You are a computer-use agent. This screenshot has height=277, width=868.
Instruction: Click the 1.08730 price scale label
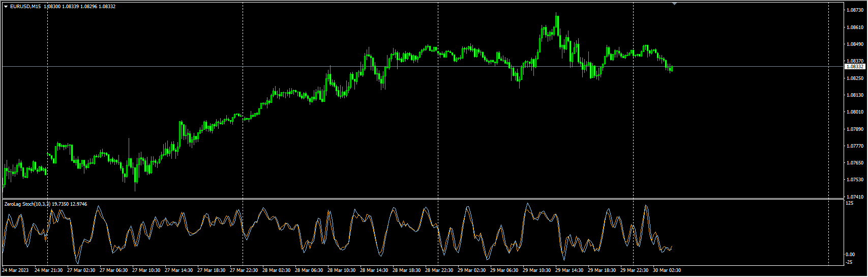pyautogui.click(x=854, y=10)
